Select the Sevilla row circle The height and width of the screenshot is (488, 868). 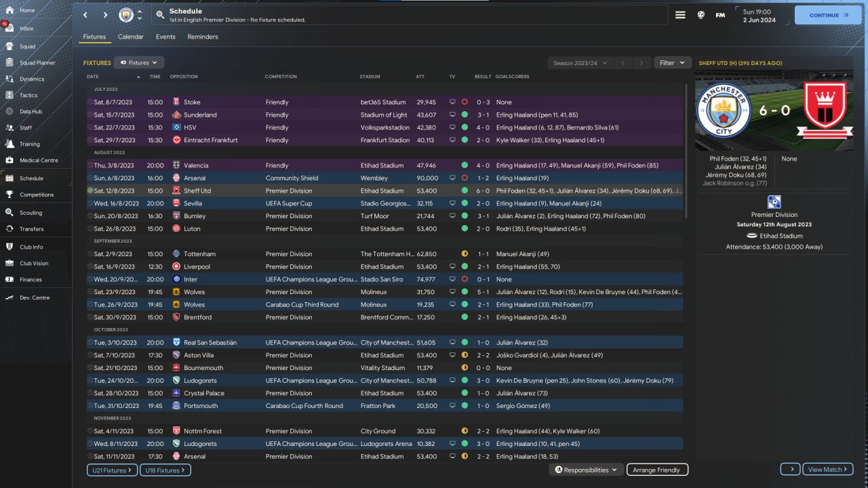tap(90, 203)
